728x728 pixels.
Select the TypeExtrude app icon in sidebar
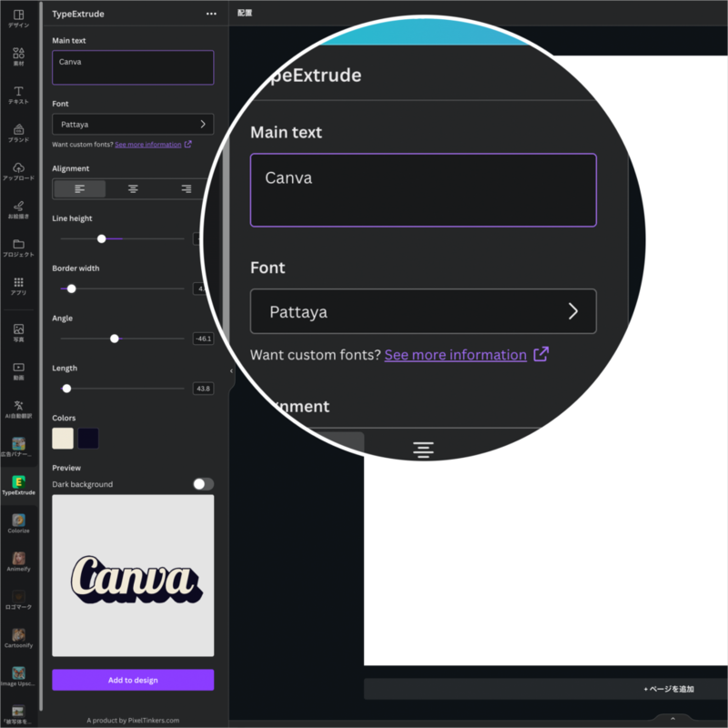pyautogui.click(x=18, y=486)
